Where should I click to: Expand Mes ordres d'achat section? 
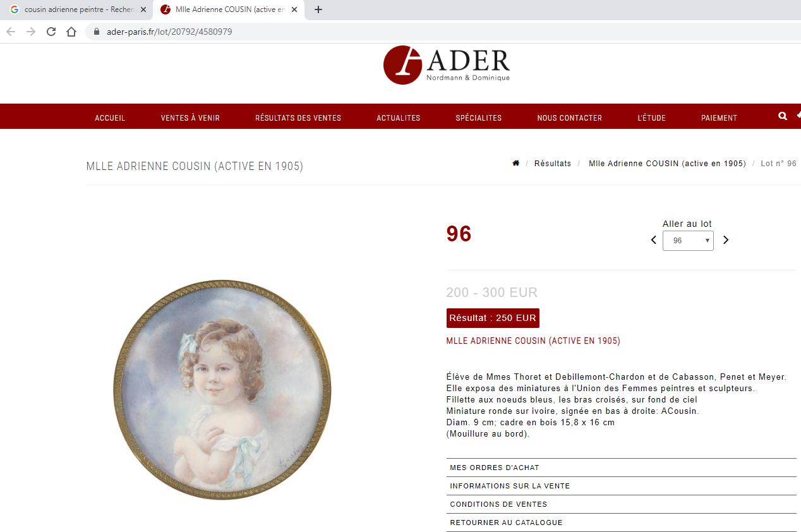point(621,468)
